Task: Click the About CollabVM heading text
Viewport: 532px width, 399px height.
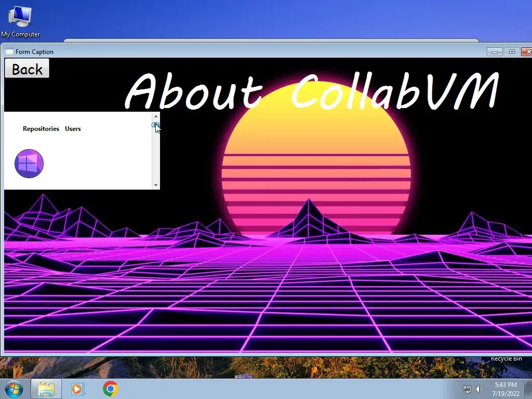Action: pyautogui.click(x=312, y=91)
